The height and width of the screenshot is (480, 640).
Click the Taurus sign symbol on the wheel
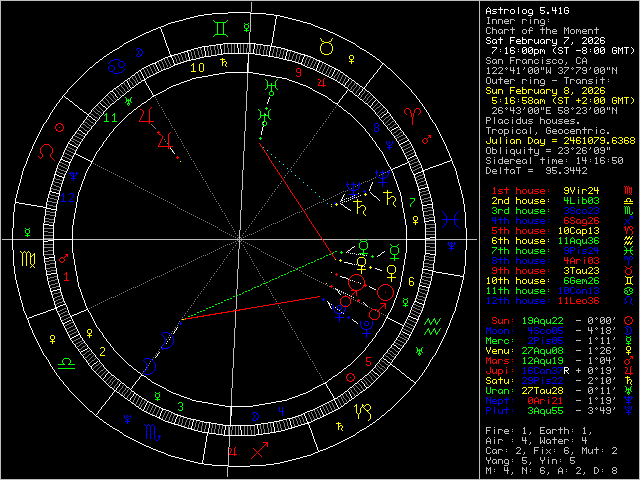325,45
